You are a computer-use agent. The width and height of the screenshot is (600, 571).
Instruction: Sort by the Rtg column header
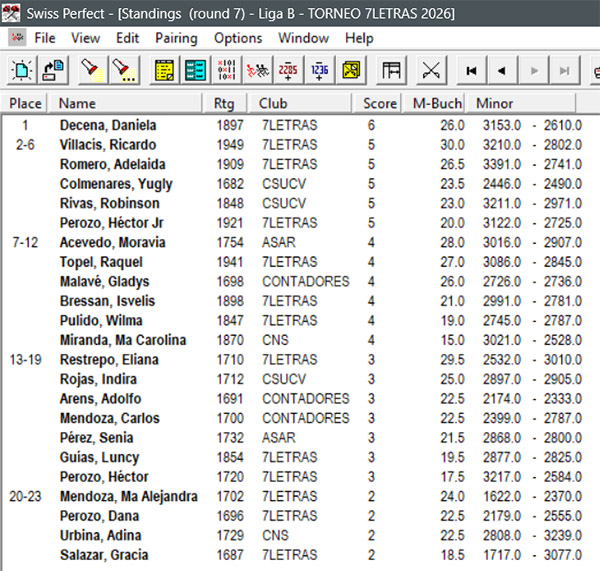coord(224,103)
